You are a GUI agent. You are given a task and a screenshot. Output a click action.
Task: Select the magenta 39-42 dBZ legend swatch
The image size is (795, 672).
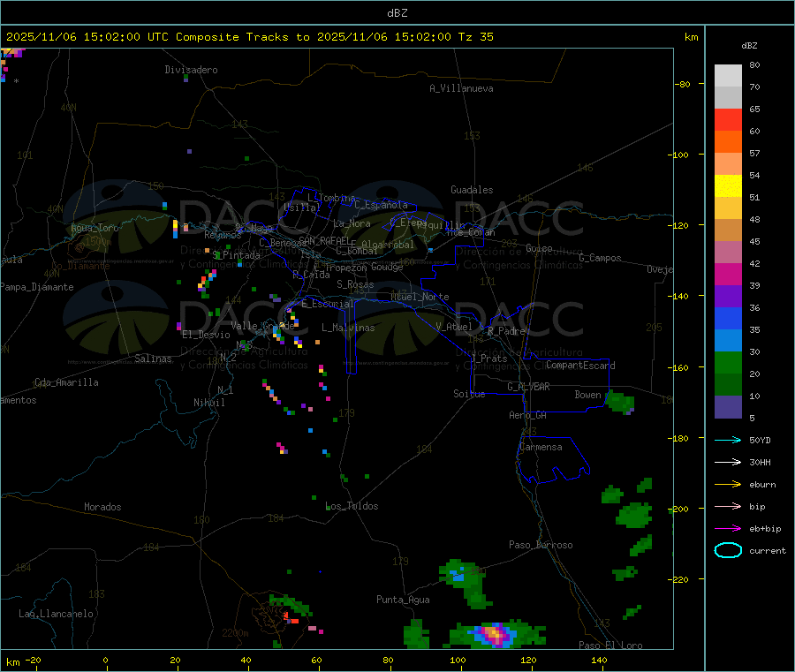coord(728,274)
